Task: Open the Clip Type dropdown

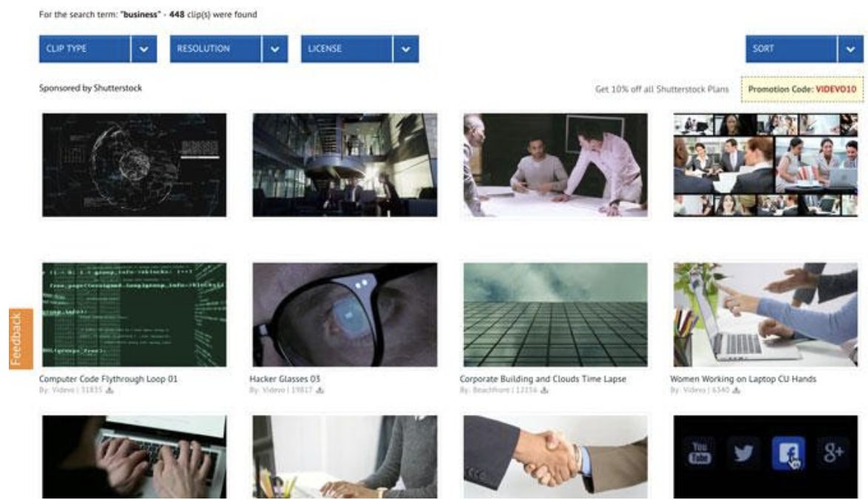Action: [98, 49]
